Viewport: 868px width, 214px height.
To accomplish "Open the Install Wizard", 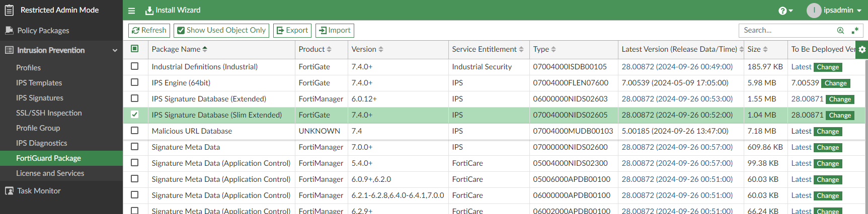I will pyautogui.click(x=173, y=11).
